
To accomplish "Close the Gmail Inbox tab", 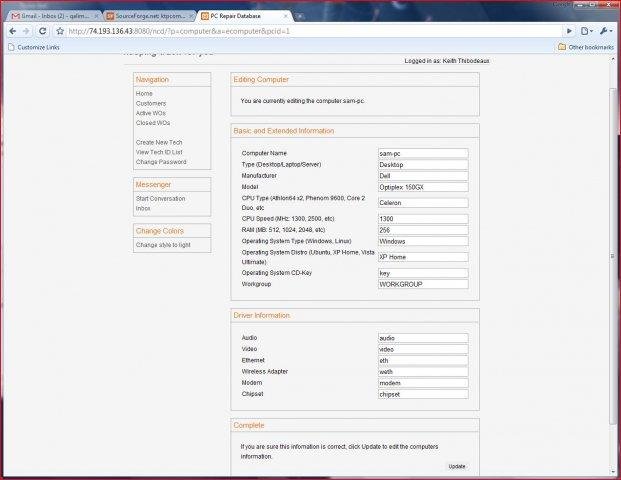I will pos(96,16).
